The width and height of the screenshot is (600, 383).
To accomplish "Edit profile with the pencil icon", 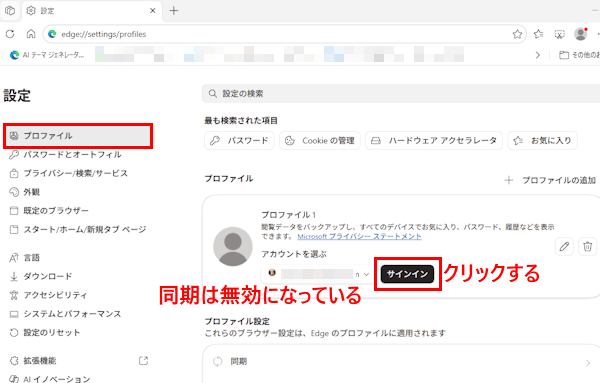I will click(564, 246).
